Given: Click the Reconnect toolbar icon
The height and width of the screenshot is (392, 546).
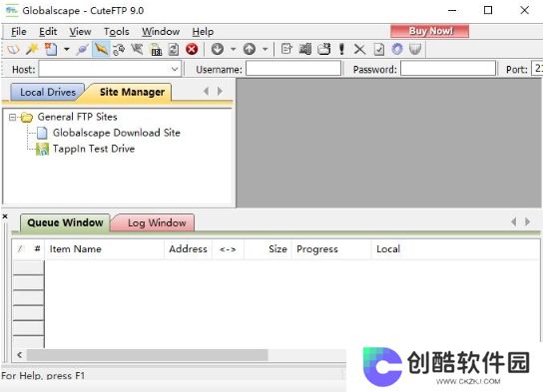Looking at the screenshot, I should point(119,49).
